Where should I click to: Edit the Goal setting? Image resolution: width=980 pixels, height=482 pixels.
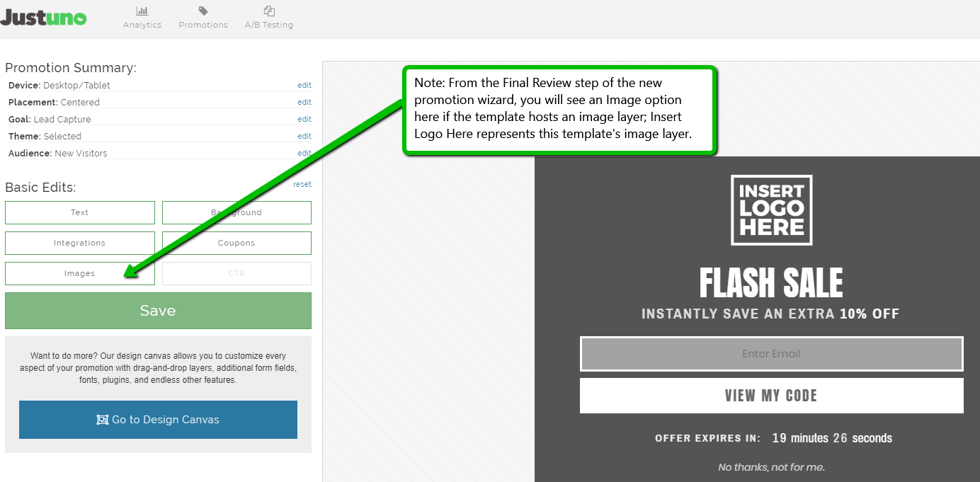(304, 120)
